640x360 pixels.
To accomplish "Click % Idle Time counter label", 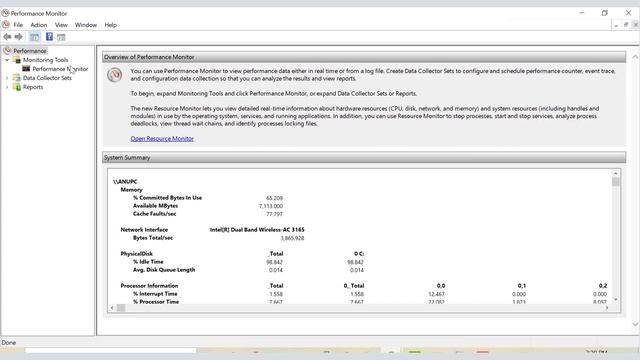I will click(148, 262).
